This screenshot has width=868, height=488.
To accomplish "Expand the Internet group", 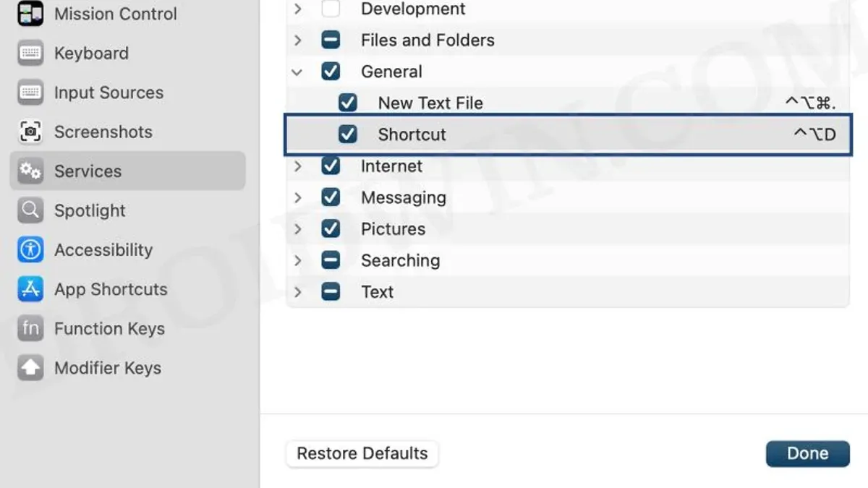I will 297,166.
